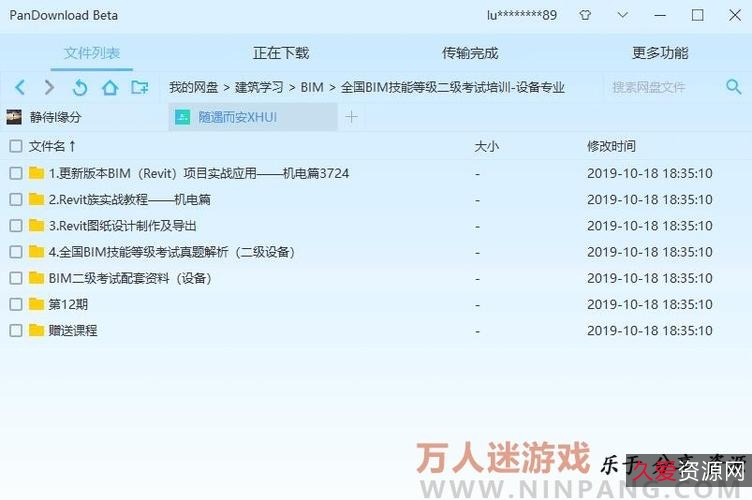Check the BIM二级考试配套资料 checkbox
Viewport: 752px width, 500px height.
click(16, 278)
